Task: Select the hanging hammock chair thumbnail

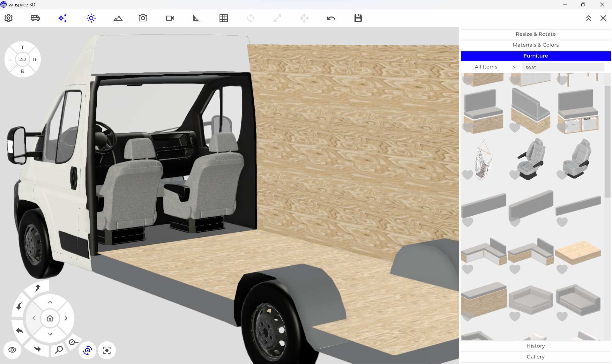Action: click(484, 160)
